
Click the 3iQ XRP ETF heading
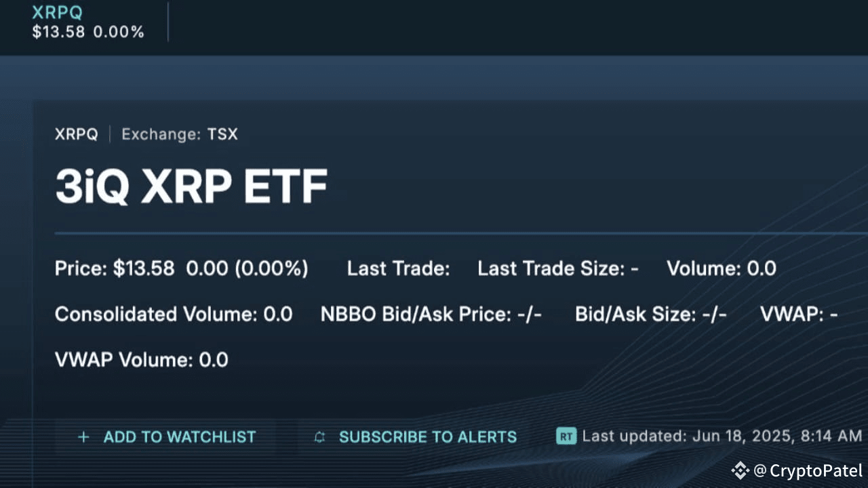click(x=191, y=187)
